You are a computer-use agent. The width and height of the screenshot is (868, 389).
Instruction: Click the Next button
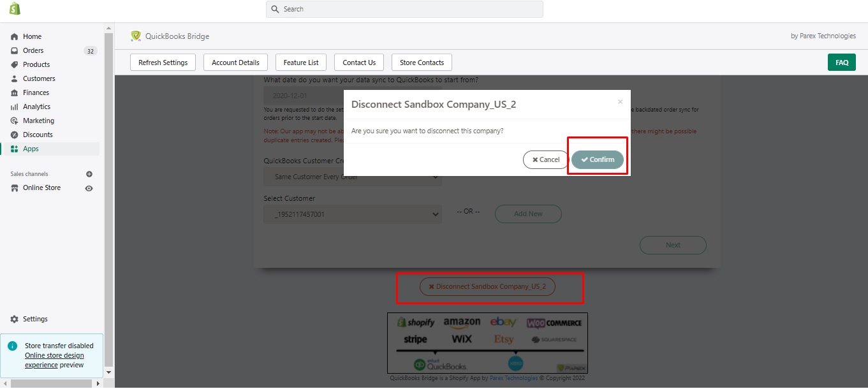point(673,245)
